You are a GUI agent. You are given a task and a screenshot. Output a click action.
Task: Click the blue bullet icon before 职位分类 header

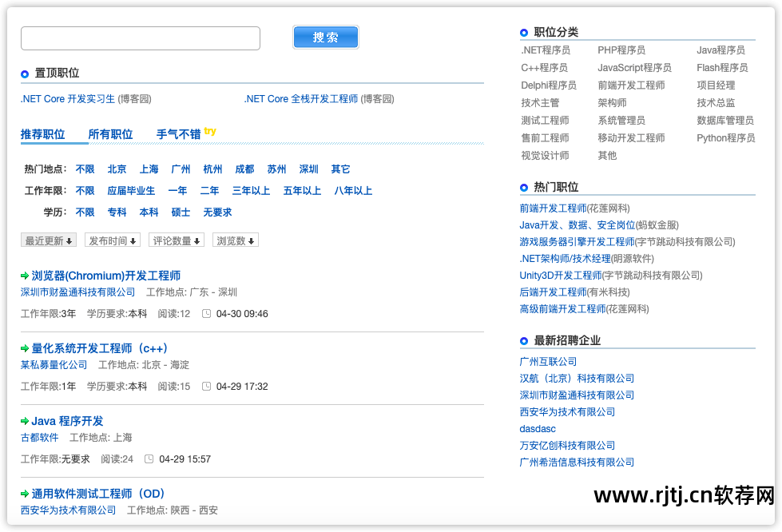pyautogui.click(x=523, y=32)
